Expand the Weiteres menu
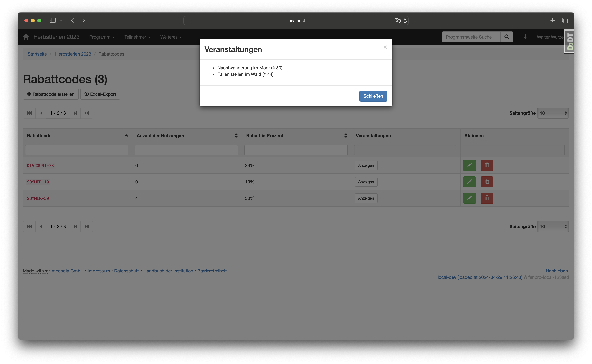 [x=171, y=37]
